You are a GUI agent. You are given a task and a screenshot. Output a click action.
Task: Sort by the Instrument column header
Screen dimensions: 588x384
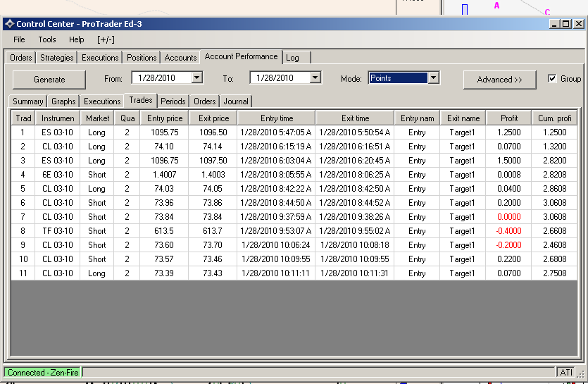coord(57,118)
